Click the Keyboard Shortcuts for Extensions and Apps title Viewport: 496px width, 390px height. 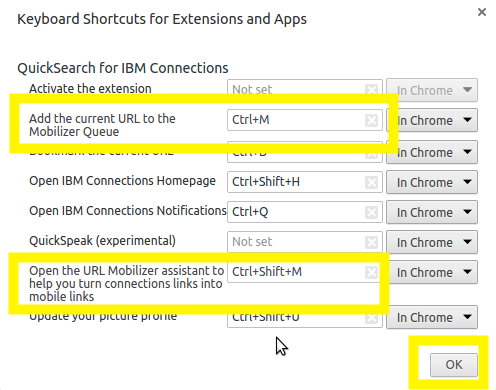(x=162, y=19)
